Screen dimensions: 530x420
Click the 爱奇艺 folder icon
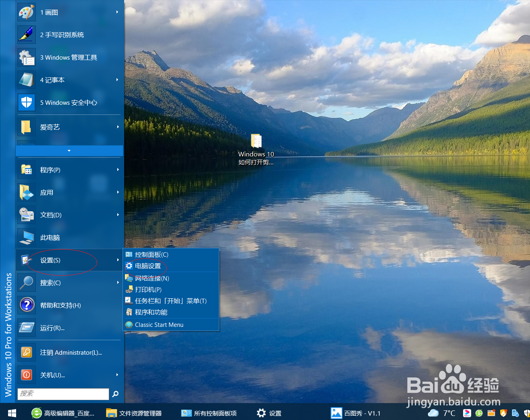(x=27, y=127)
